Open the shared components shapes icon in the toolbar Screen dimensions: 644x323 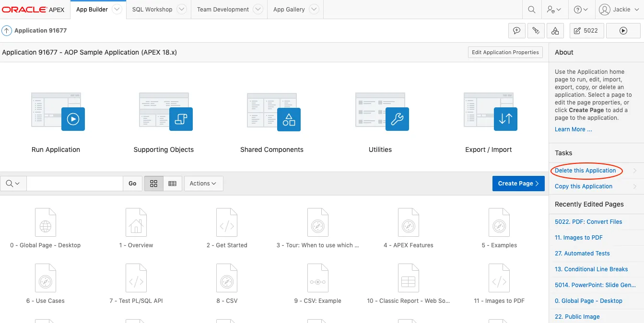[555, 31]
